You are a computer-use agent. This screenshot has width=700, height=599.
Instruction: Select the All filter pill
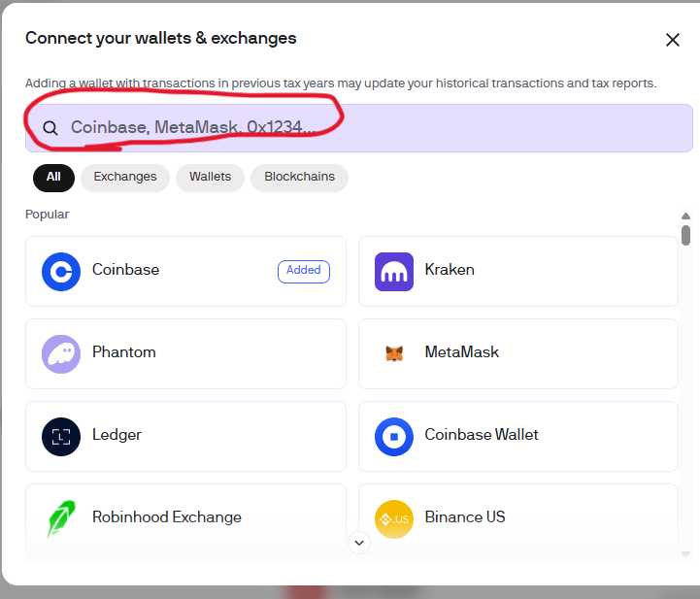53,178
